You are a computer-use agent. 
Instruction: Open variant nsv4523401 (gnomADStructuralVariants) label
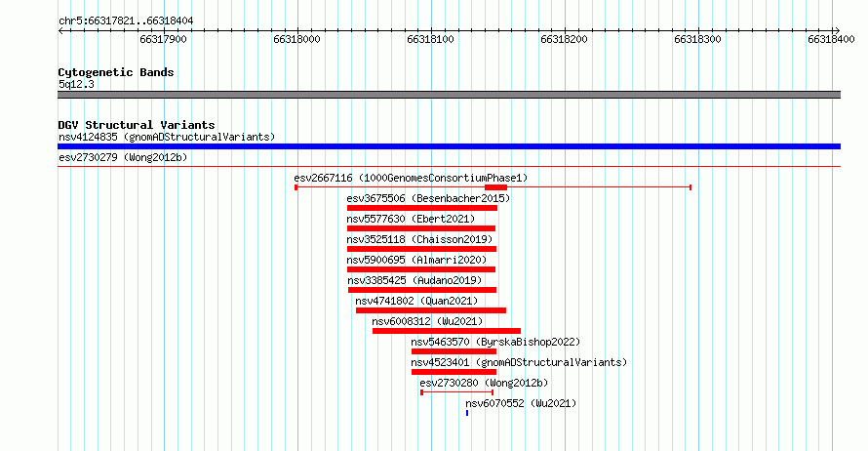coord(519,362)
